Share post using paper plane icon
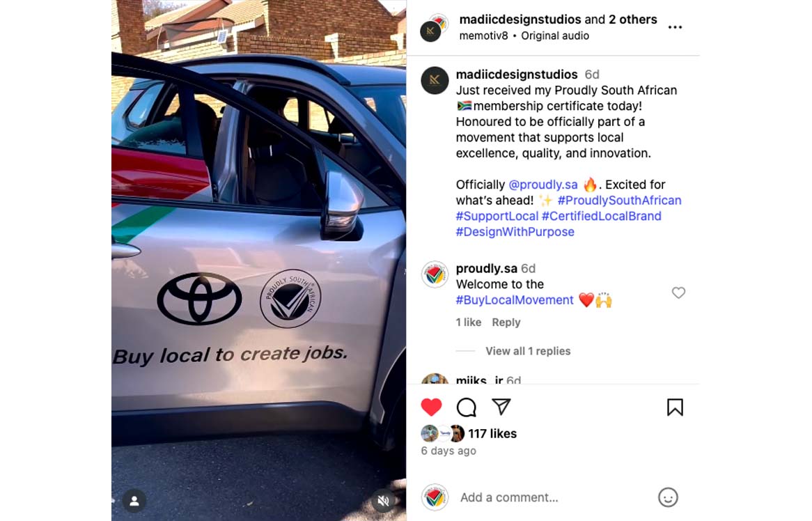 (501, 407)
